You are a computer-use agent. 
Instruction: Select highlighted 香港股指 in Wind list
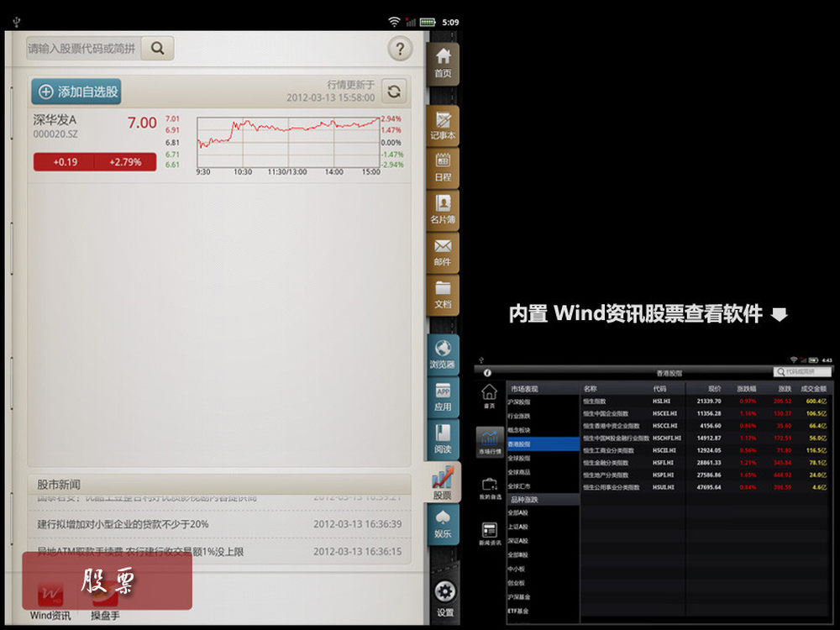[x=543, y=444]
